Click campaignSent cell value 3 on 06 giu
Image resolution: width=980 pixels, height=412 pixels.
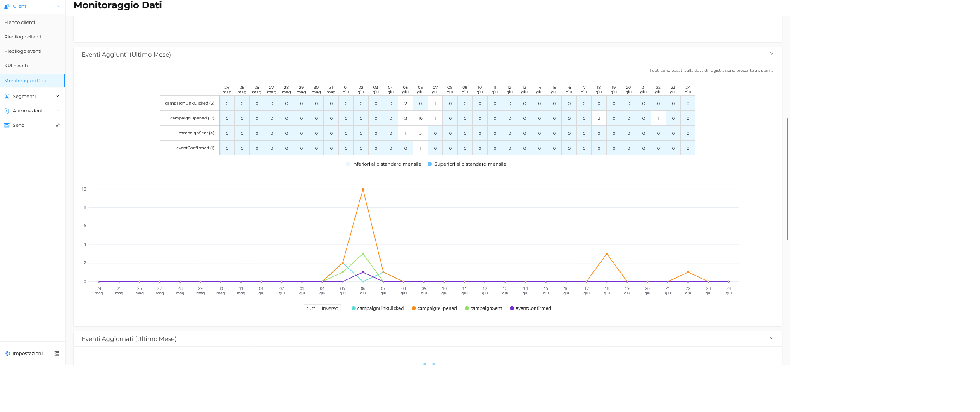(420, 133)
